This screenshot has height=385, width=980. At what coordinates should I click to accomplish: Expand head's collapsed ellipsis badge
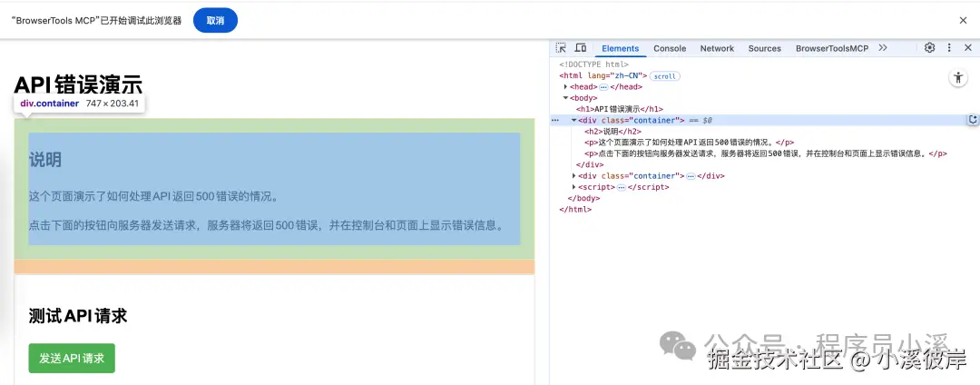(603, 87)
